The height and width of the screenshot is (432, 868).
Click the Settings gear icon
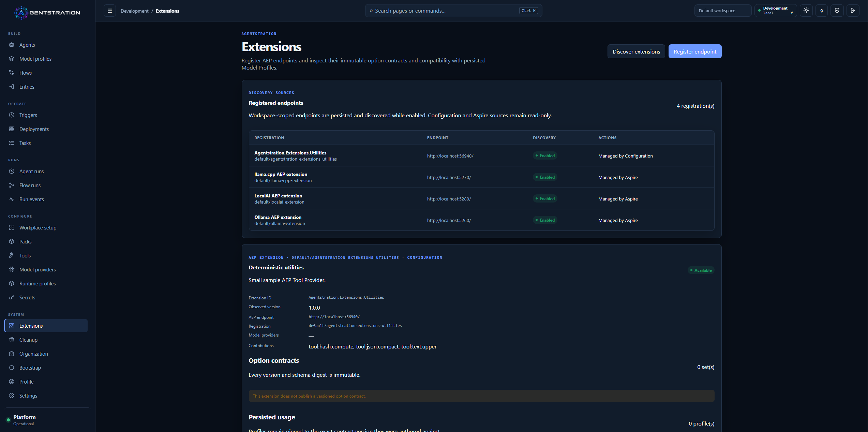point(12,396)
